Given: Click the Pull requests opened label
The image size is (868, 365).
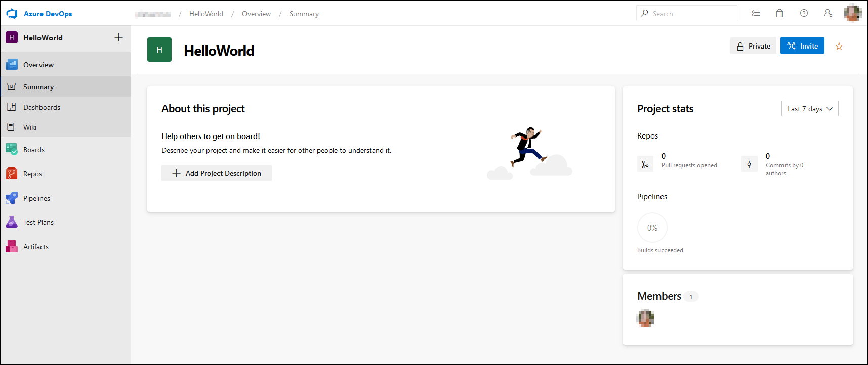Looking at the screenshot, I should pos(689,165).
